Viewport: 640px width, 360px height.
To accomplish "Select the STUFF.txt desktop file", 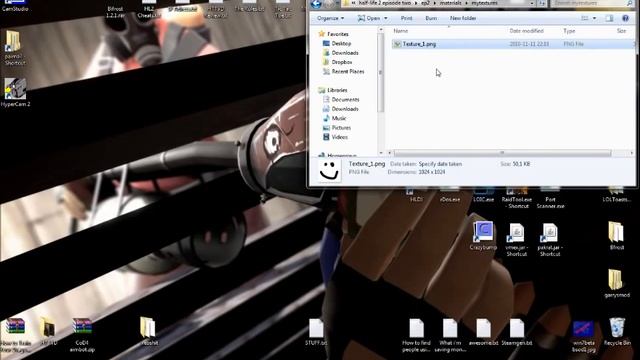I will [316, 332].
